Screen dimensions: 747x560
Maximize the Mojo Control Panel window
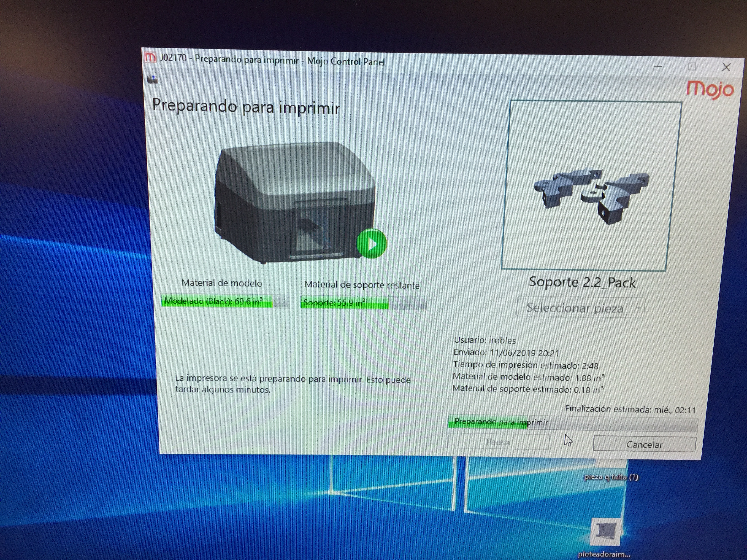coord(692,67)
